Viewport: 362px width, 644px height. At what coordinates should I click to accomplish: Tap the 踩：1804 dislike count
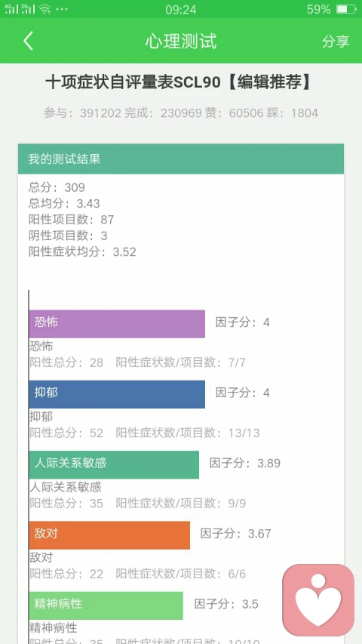coord(293,113)
